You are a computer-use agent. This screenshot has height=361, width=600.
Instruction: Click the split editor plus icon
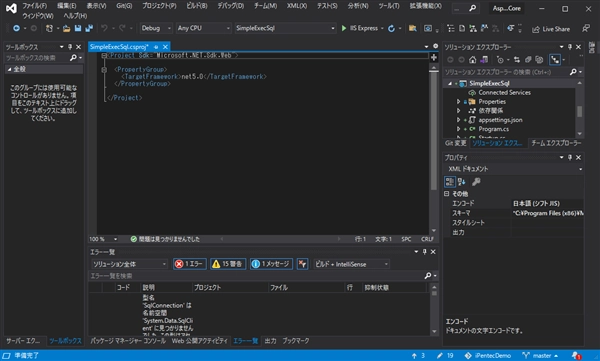pyautogui.click(x=434, y=57)
